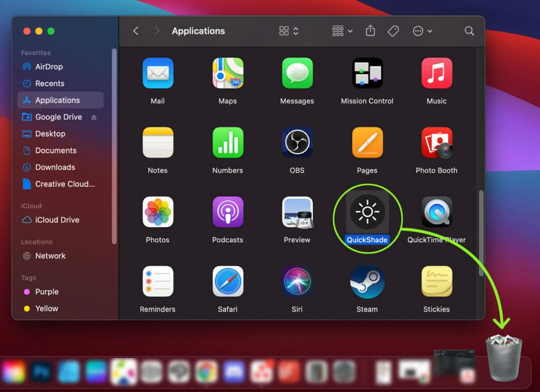Open Network in the sidebar
Image resolution: width=540 pixels, height=392 pixels.
[61, 256]
